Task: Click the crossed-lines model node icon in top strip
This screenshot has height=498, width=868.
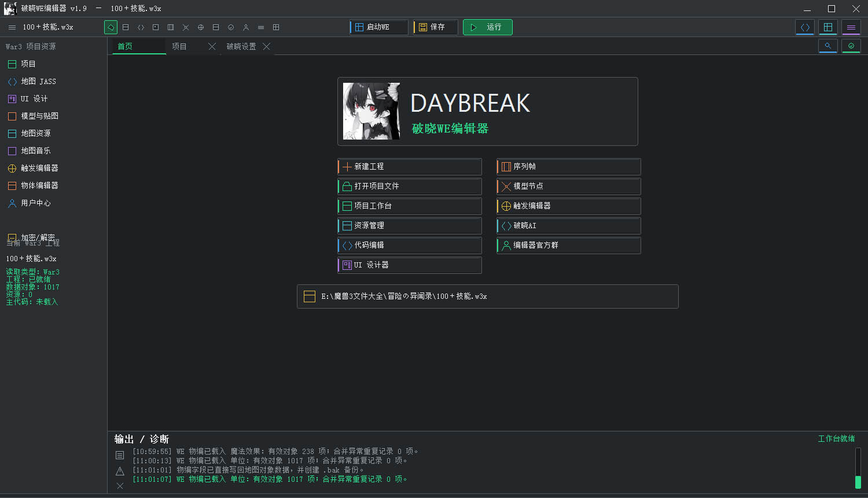Action: pos(186,27)
